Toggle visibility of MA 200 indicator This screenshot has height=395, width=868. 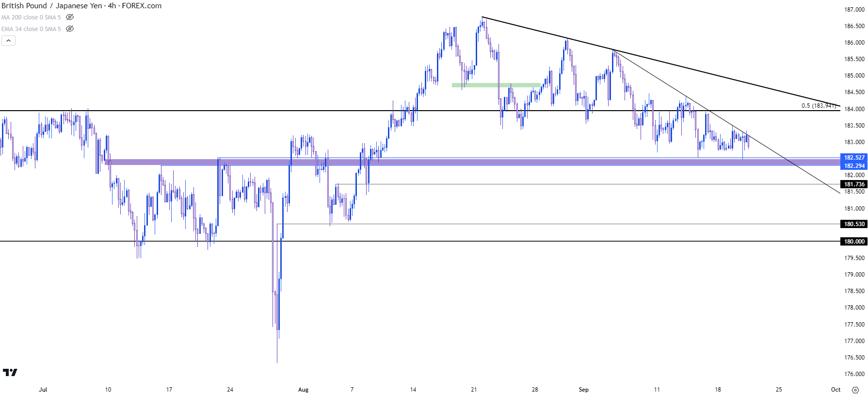70,17
